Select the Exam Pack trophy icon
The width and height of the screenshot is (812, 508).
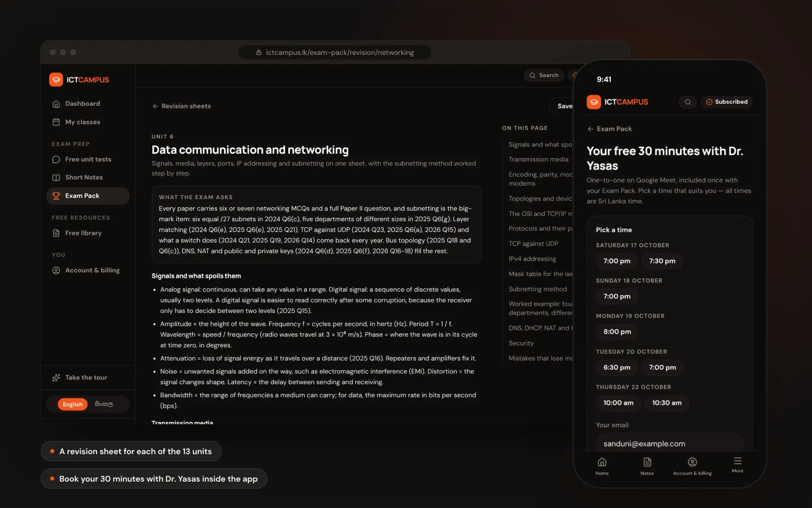56,196
